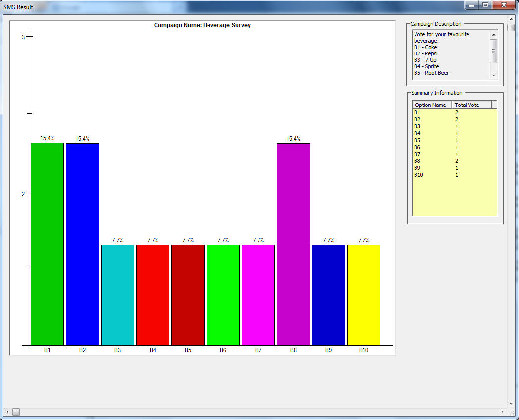
Task: Select the B4 row in Summary Information
Action: click(455, 133)
